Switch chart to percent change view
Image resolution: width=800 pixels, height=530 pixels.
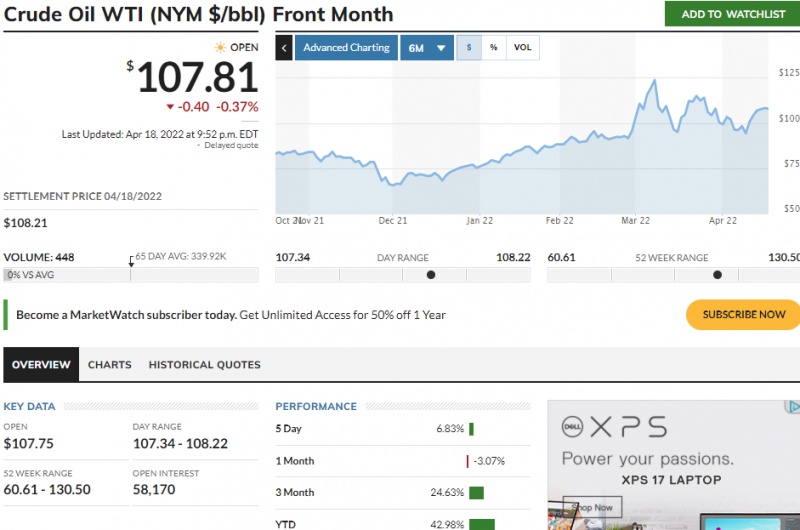pyautogui.click(x=494, y=48)
